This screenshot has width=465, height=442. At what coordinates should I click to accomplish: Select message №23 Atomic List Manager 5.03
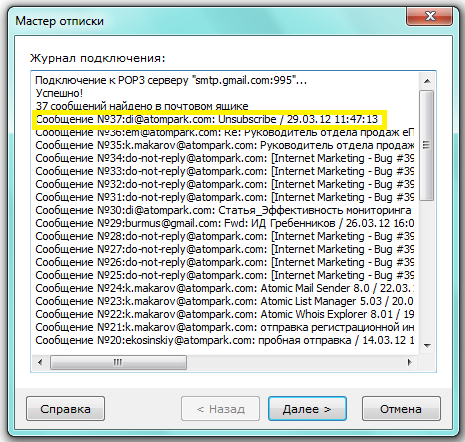(225, 301)
